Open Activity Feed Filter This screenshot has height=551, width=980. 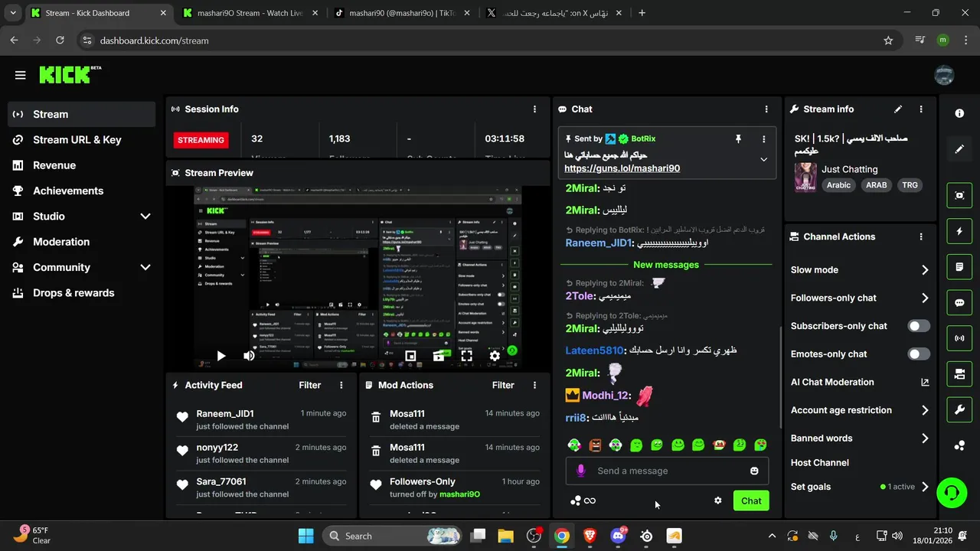(x=309, y=386)
